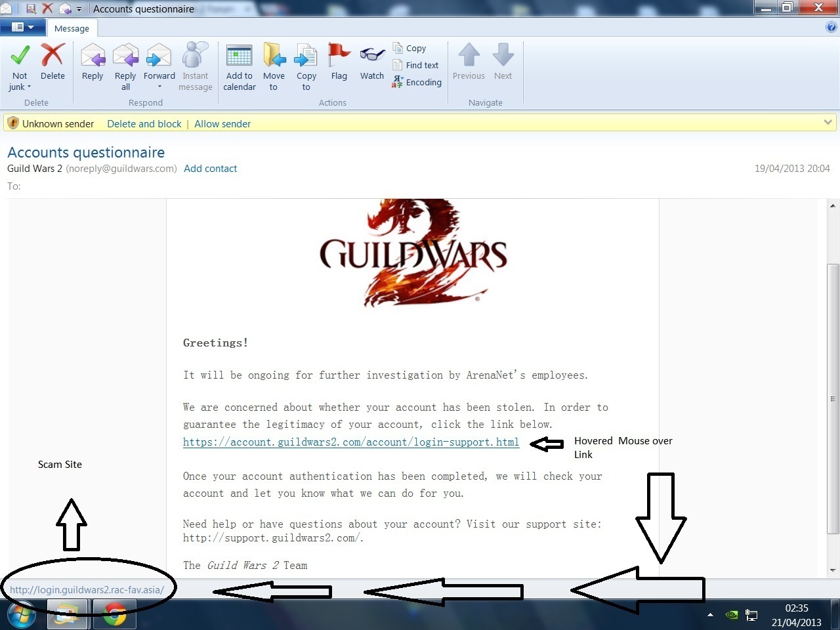Show hidden tray icons arrow
Image resolution: width=840 pixels, height=630 pixels.
(710, 616)
